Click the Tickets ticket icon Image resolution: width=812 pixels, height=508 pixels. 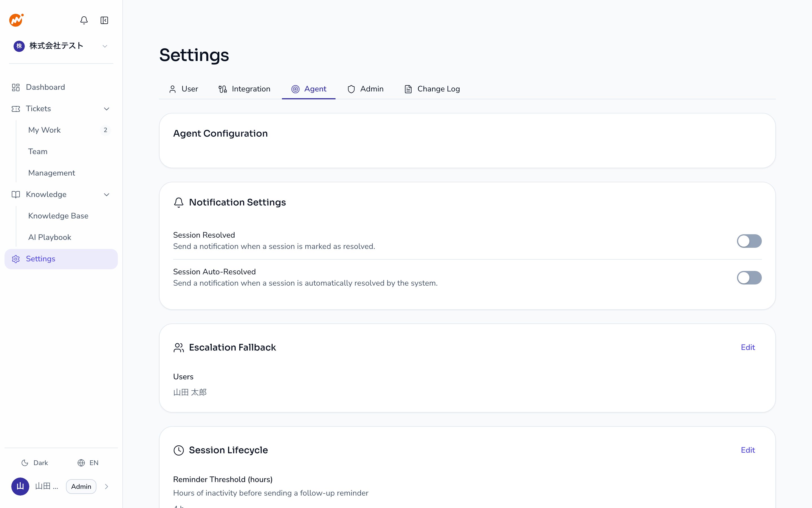click(16, 109)
